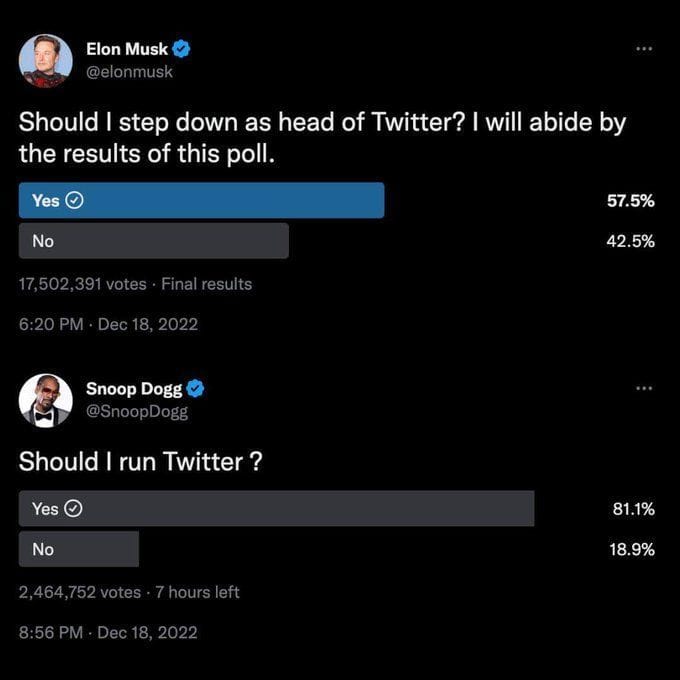Click the 17,502,391 votes final results text
The image size is (680, 680).
(x=135, y=284)
